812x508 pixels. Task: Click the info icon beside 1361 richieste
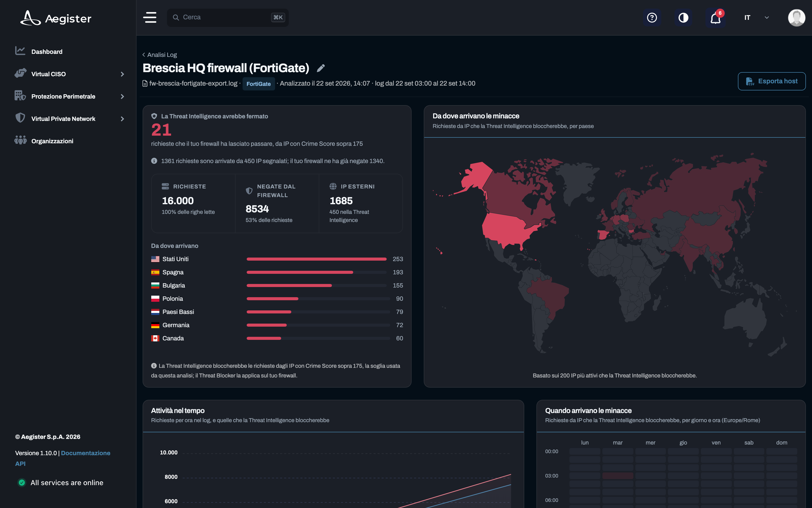[x=154, y=161]
